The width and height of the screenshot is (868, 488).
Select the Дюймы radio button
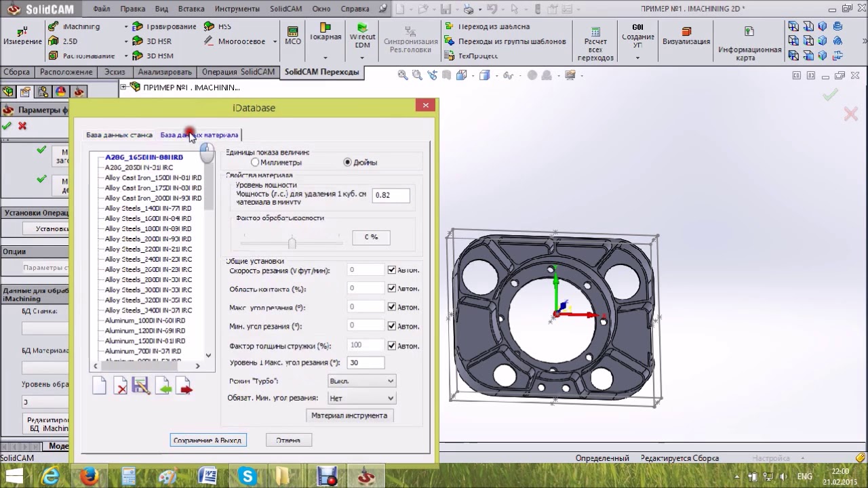coord(348,163)
